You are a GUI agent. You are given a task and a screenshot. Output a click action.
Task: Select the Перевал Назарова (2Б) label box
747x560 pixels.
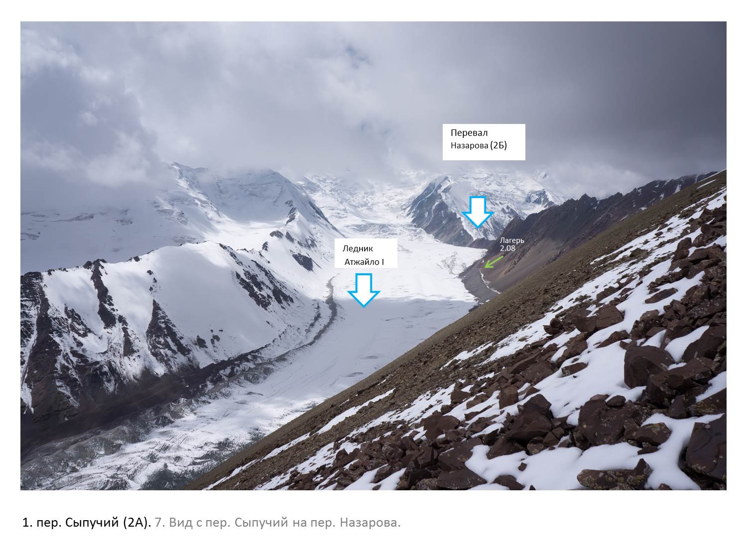[484, 142]
